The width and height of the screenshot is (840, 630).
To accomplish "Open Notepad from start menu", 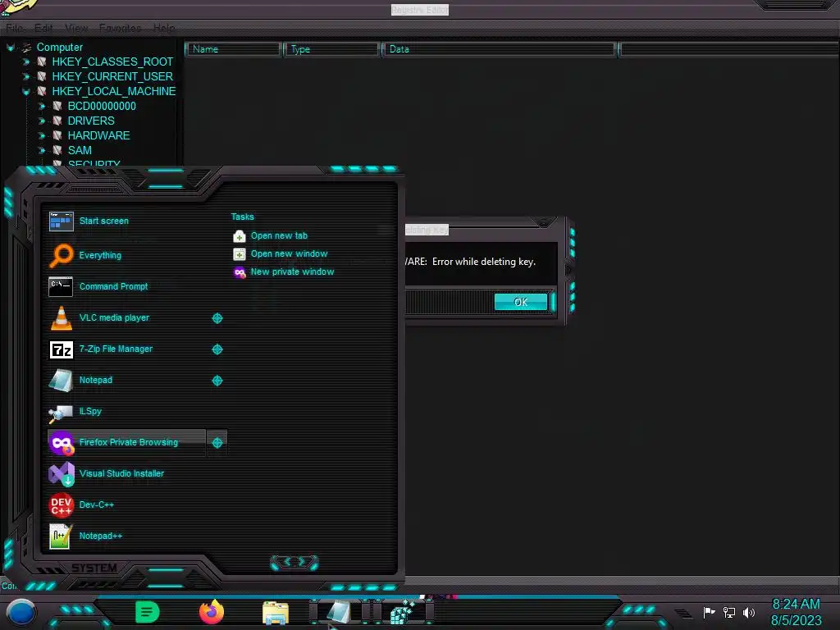I will (x=96, y=380).
